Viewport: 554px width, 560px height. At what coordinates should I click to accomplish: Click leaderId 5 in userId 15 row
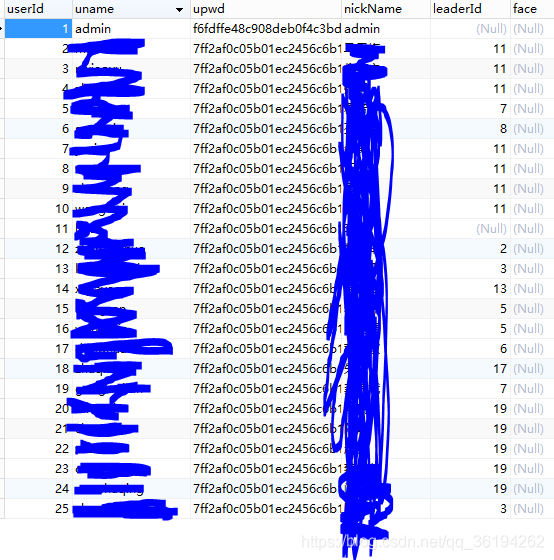(470, 309)
